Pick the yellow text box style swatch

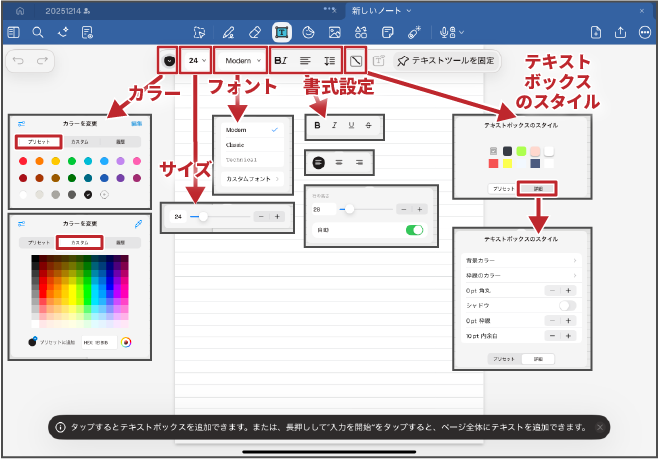(x=507, y=164)
